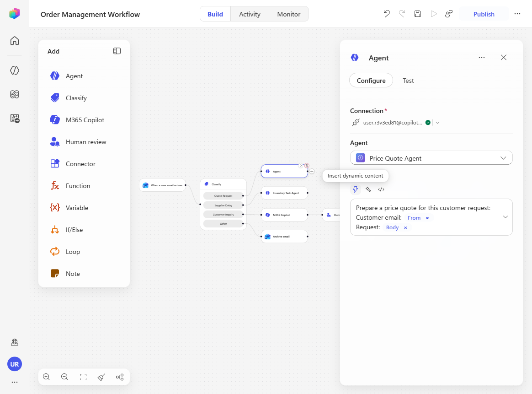Click the sparkle AI prompt icon
The height and width of the screenshot is (394, 532).
pos(368,189)
